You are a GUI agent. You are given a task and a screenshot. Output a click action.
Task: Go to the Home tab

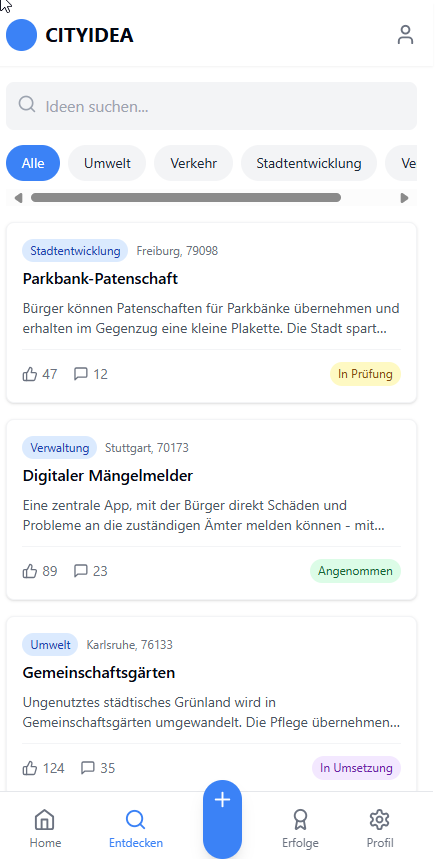pos(45,829)
